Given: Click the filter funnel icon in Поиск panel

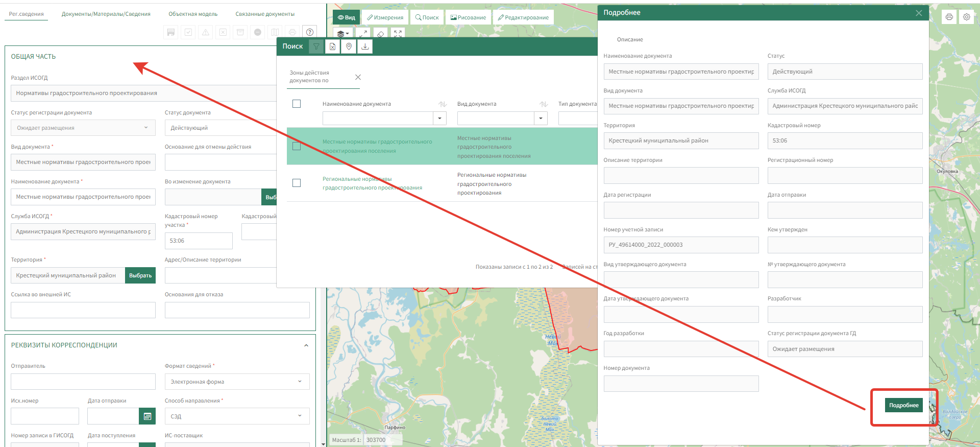Looking at the screenshot, I should click(316, 46).
